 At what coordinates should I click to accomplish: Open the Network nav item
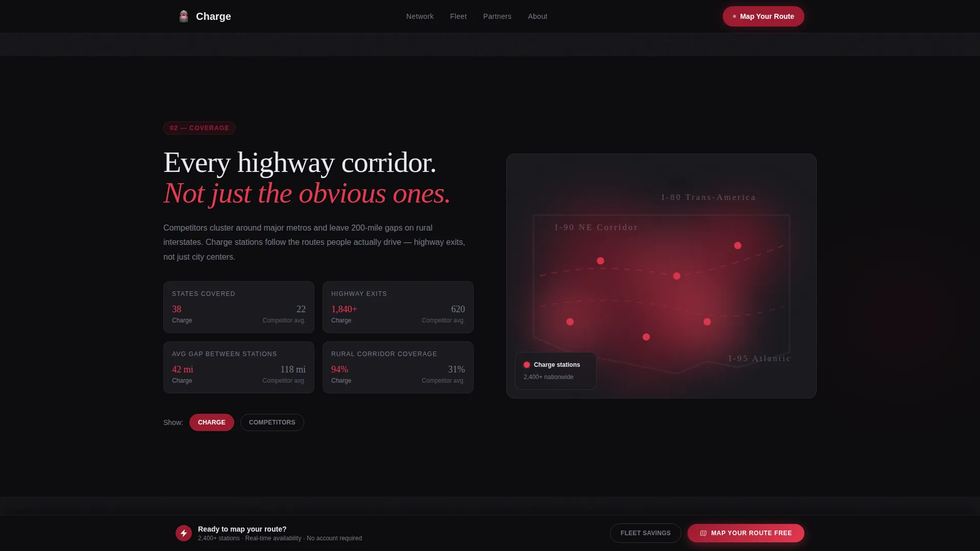420,16
